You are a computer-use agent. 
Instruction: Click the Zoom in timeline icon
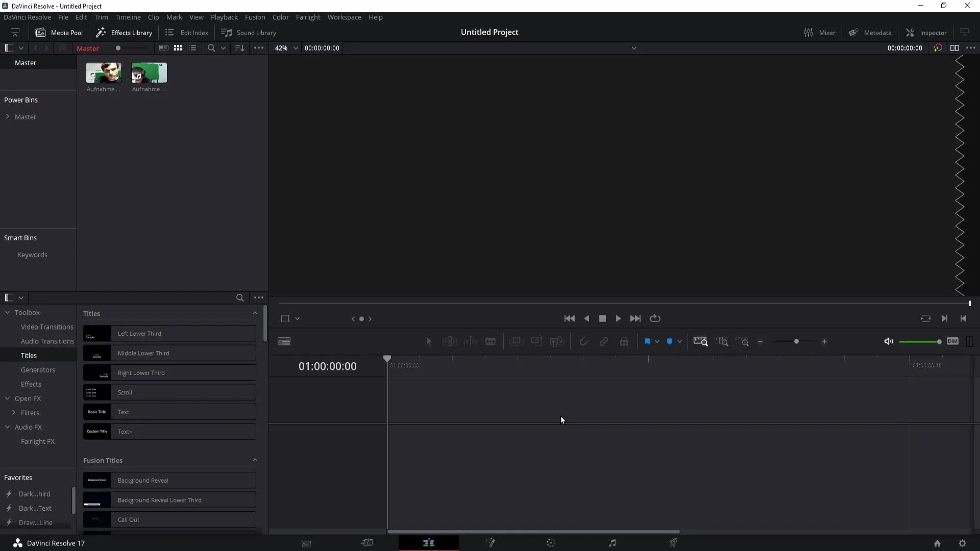point(824,342)
